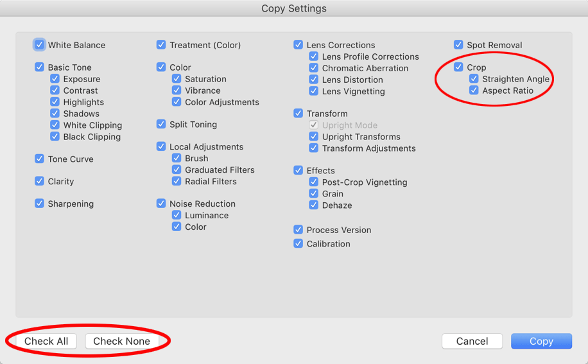
Task: Toggle Lens Profile Corrections checkbox
Action: (x=314, y=56)
